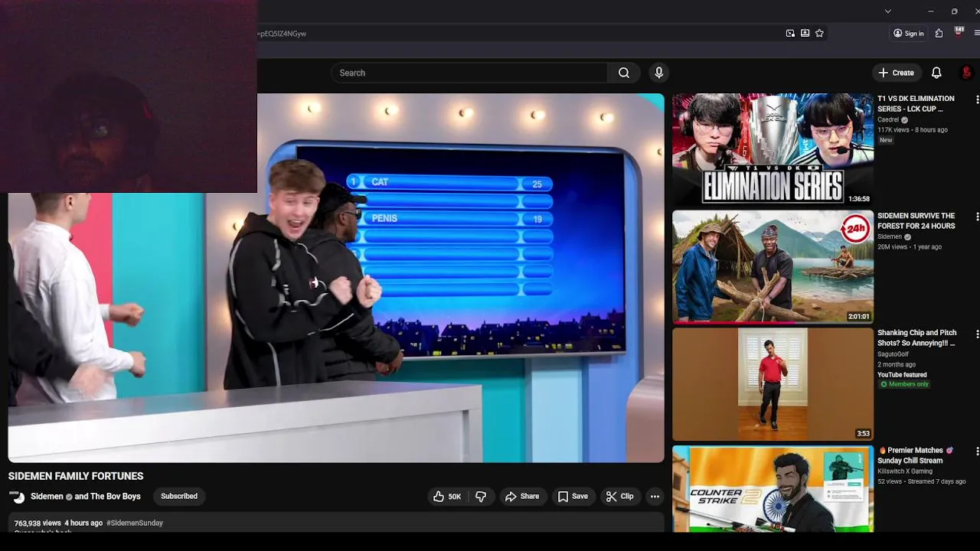The image size is (980, 551).
Task: Click the 2:01:01 duration badge
Action: click(x=858, y=317)
